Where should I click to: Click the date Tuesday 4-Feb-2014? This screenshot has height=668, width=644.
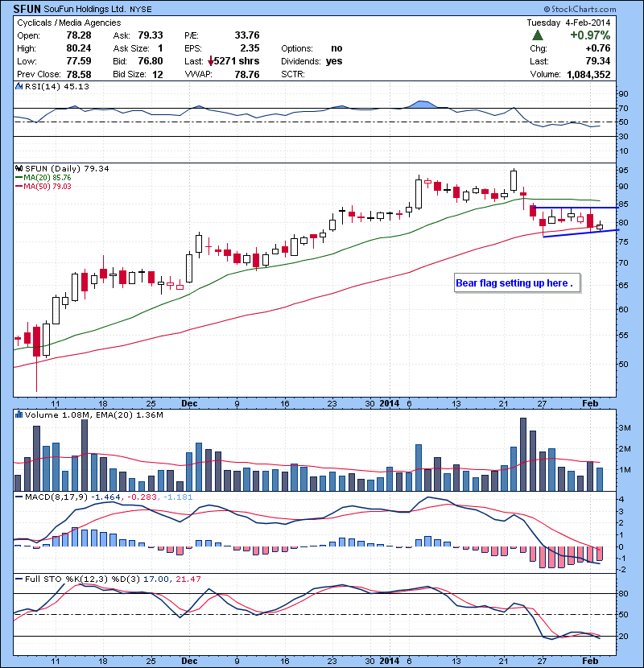[568, 23]
